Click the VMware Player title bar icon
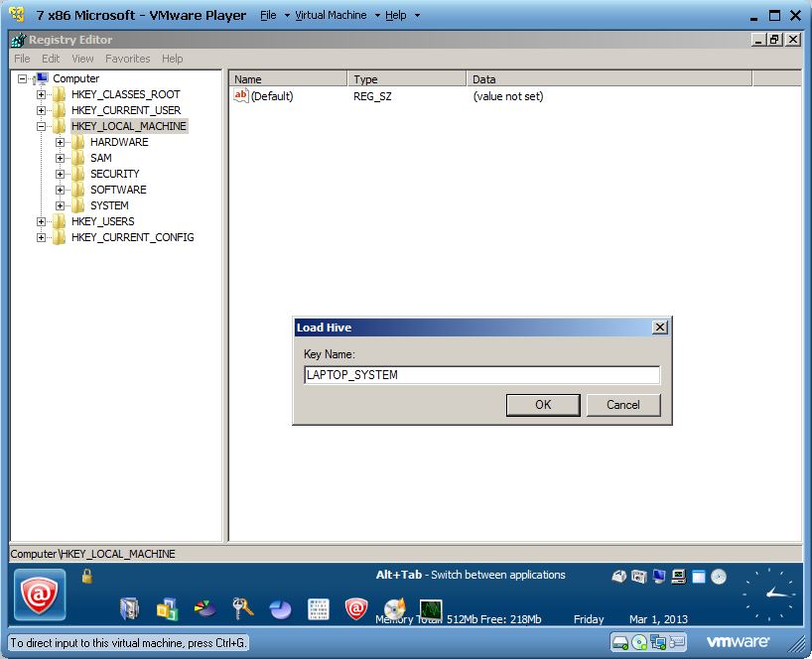812x659 pixels. tap(17, 15)
